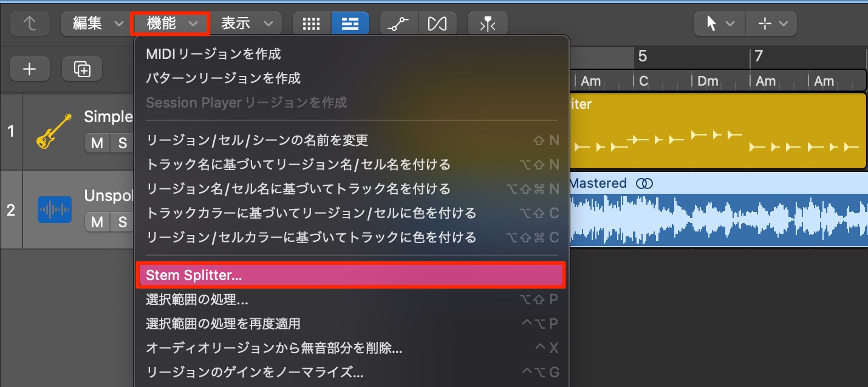The width and height of the screenshot is (868, 387).
Task: Open the 表示 dropdown menu
Action: [246, 24]
